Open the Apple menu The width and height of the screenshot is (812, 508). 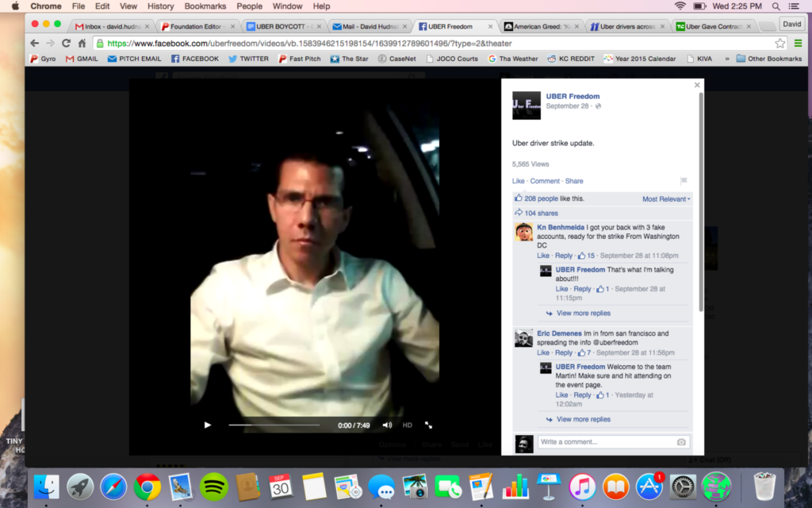pyautogui.click(x=15, y=6)
